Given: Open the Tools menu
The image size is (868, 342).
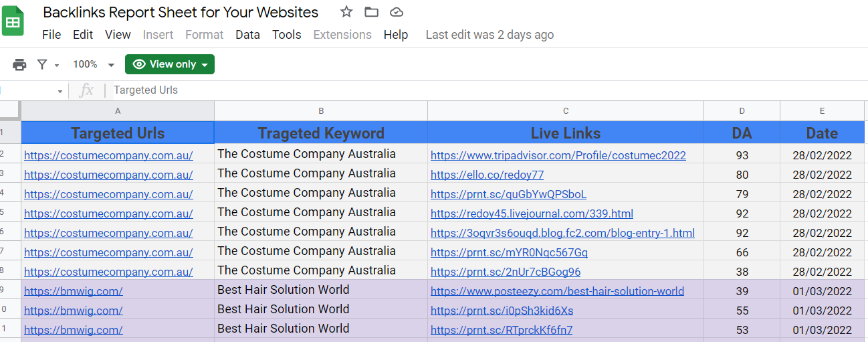Looking at the screenshot, I should click(x=286, y=35).
